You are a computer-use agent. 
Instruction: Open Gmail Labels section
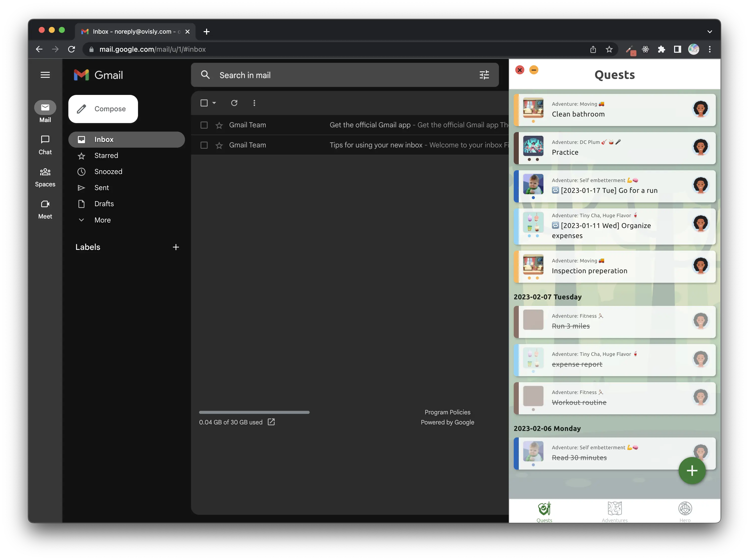[x=88, y=246]
